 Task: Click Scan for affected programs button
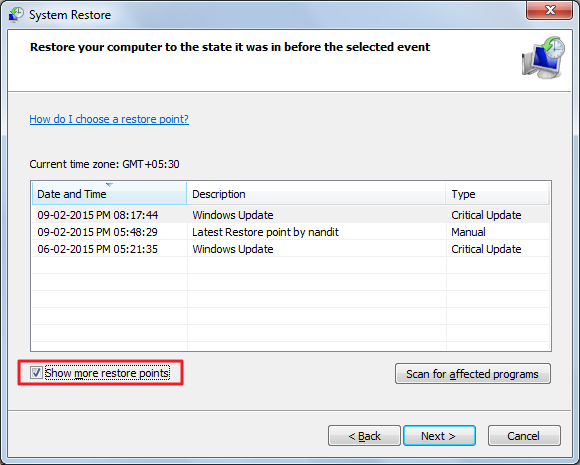(x=472, y=374)
